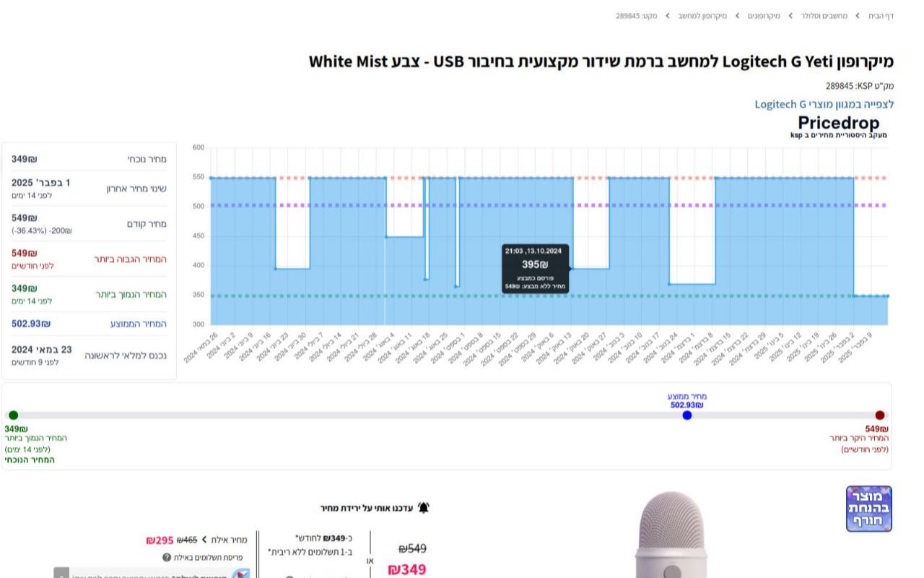
Task: Expand Eilat price chevron arrow
Action: pyautogui.click(x=204, y=540)
